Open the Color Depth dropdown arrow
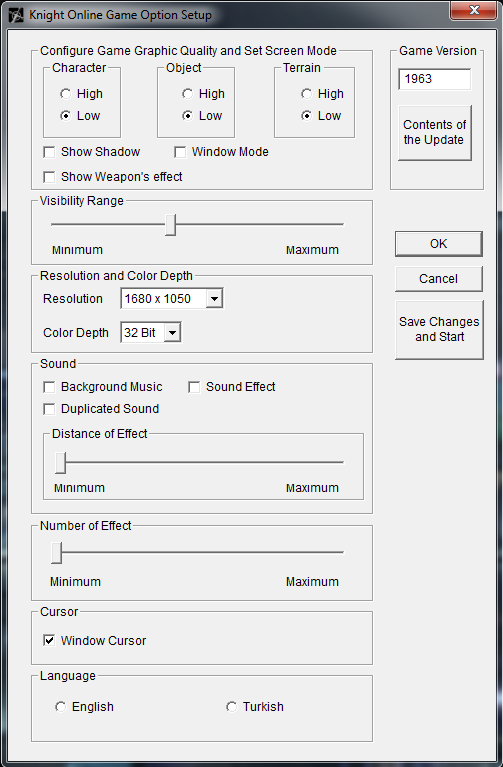Viewport: 503px width, 767px height. [172, 333]
